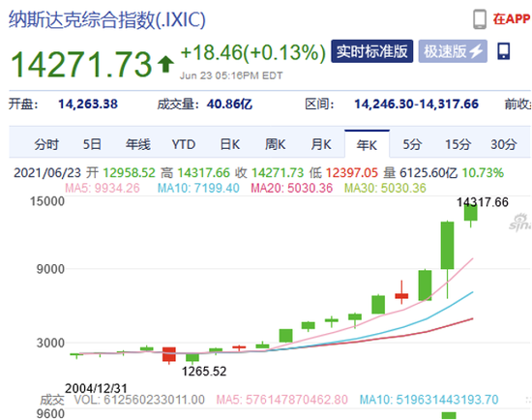Click the high label 14317.66 on chart
This screenshot has width=532, height=420.
click(x=482, y=202)
